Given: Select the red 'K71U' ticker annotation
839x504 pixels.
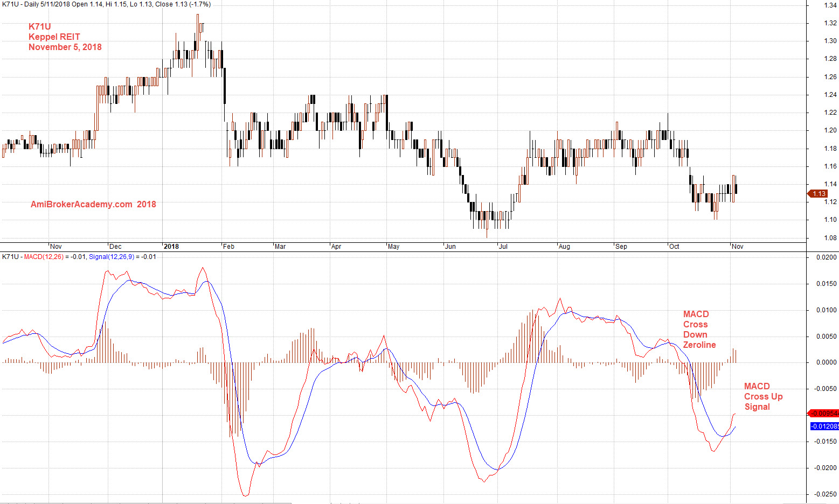Looking at the screenshot, I should [x=40, y=26].
